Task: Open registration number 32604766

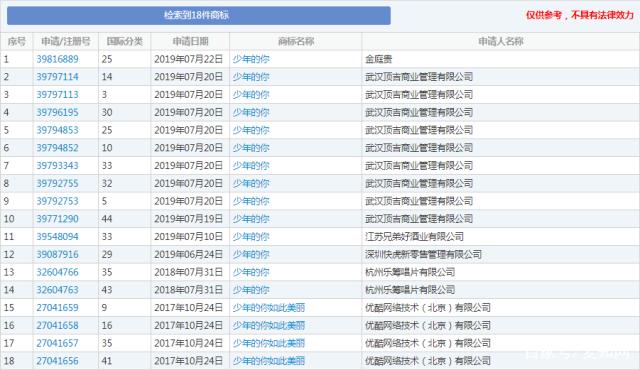Action: pyautogui.click(x=57, y=272)
